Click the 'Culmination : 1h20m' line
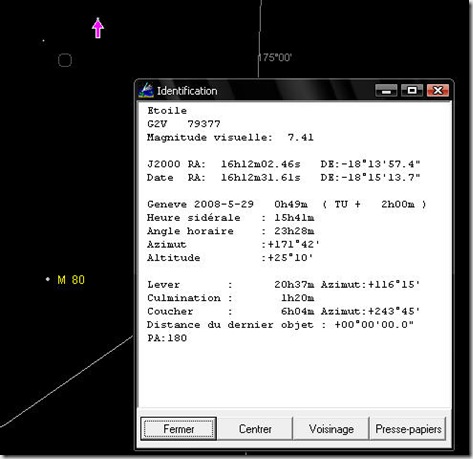This screenshot has width=473, height=459. tap(230, 298)
